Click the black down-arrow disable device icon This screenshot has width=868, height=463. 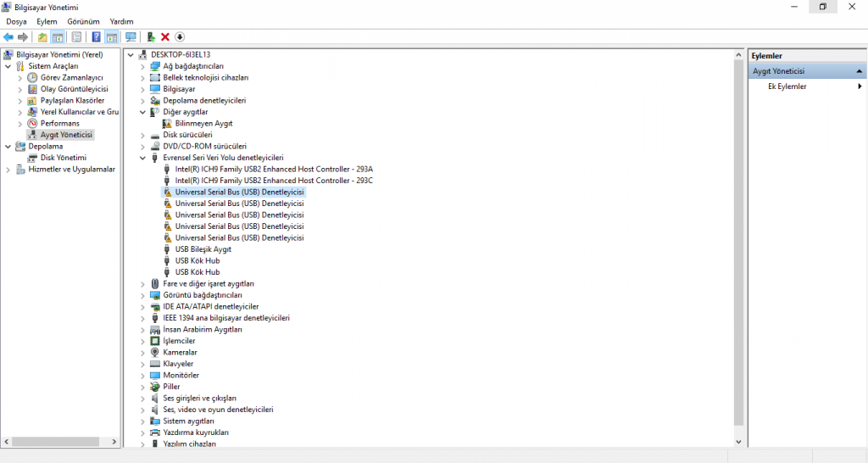click(180, 37)
